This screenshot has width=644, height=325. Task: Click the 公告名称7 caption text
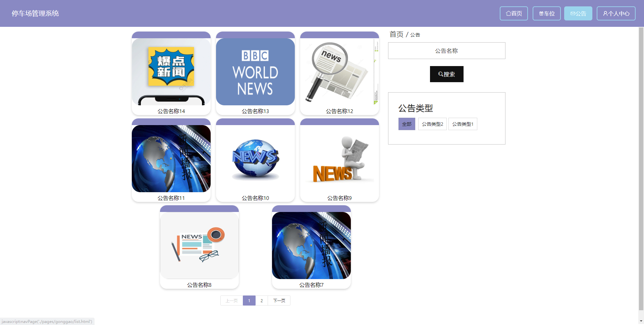coord(311,285)
